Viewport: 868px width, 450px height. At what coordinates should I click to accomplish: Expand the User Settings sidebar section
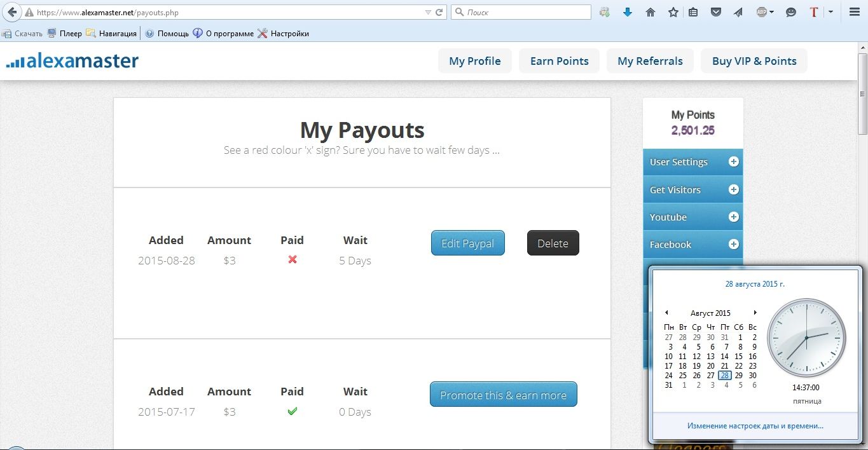tap(733, 162)
